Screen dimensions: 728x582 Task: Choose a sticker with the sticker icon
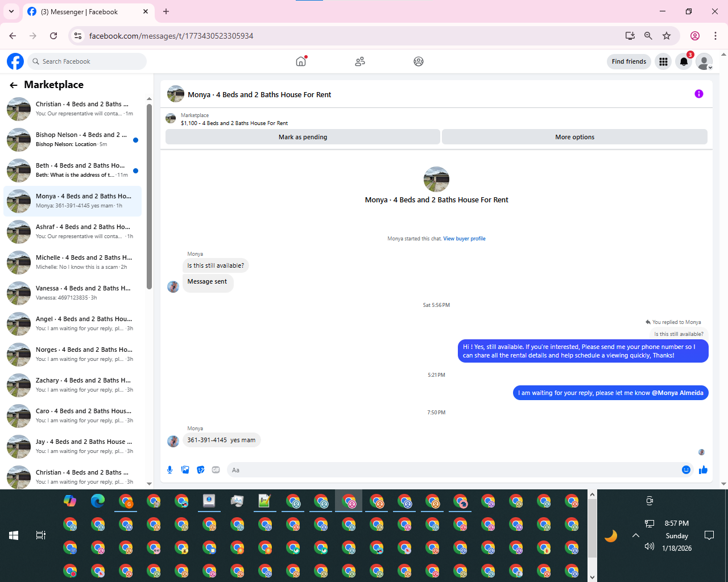coord(200,470)
